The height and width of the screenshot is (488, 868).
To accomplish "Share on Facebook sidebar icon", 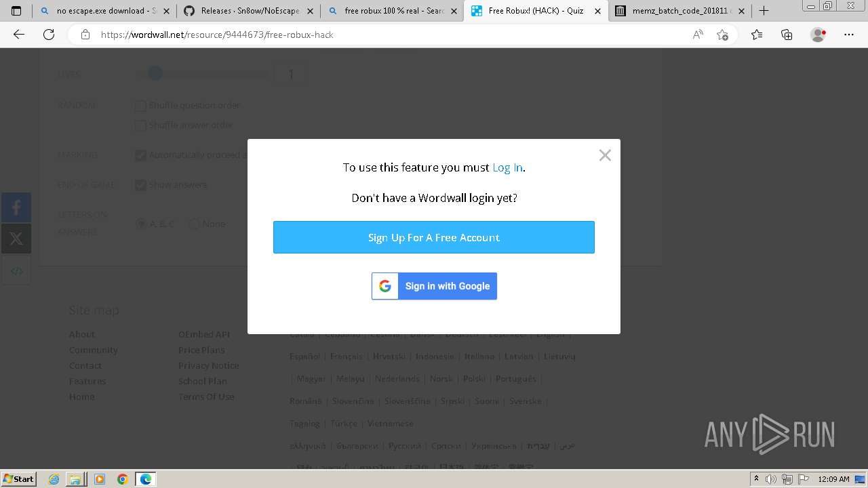I will click(x=16, y=207).
